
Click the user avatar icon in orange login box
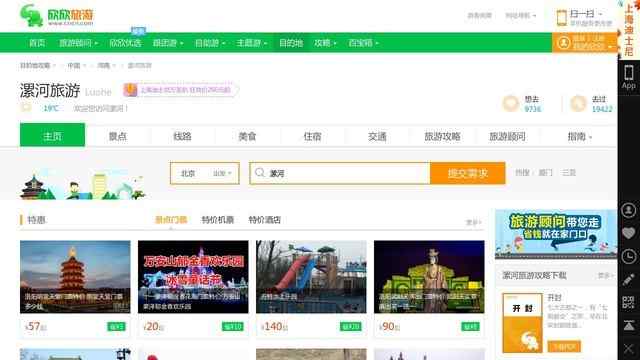[x=564, y=43]
